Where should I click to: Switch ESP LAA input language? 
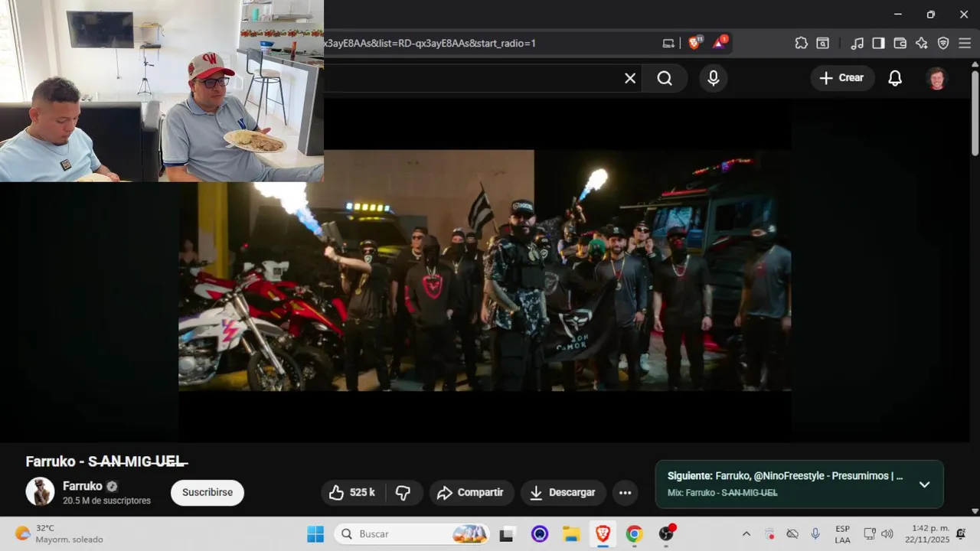pyautogui.click(x=842, y=534)
